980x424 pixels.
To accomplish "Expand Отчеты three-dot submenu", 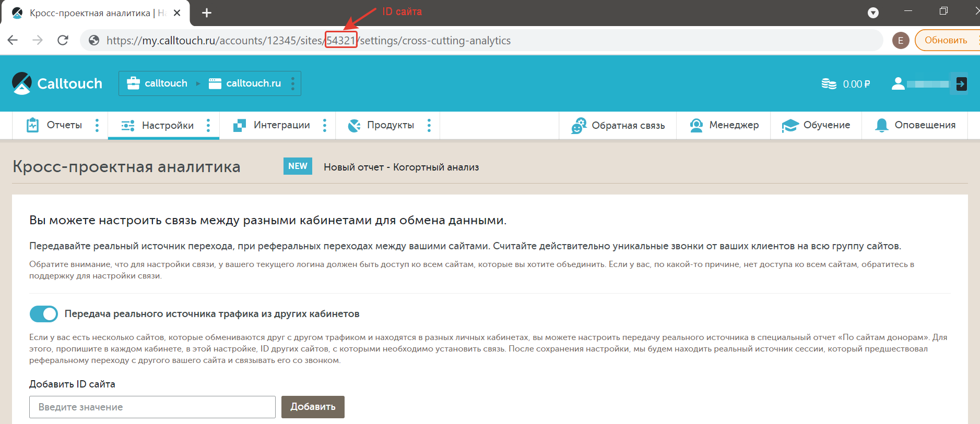I will (97, 125).
